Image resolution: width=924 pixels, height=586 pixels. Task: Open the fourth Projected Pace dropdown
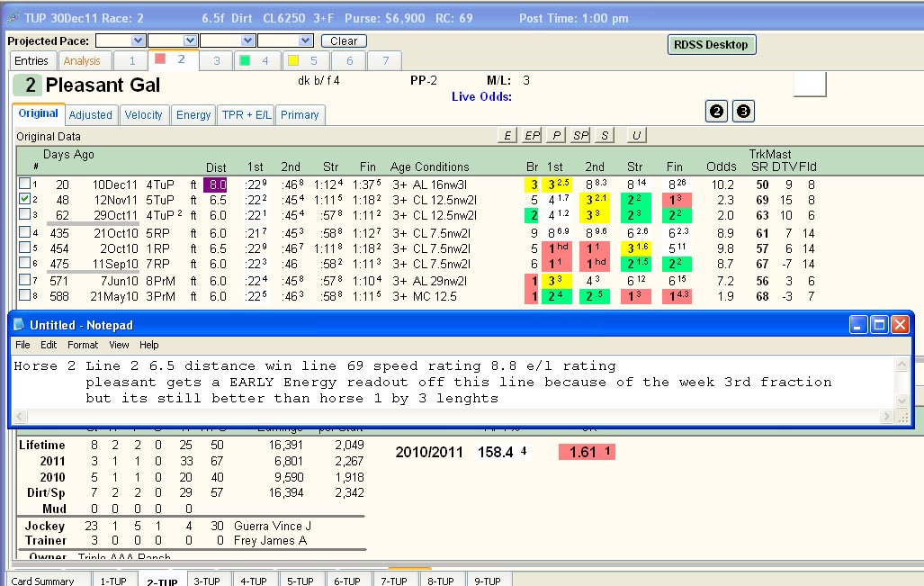(305, 41)
